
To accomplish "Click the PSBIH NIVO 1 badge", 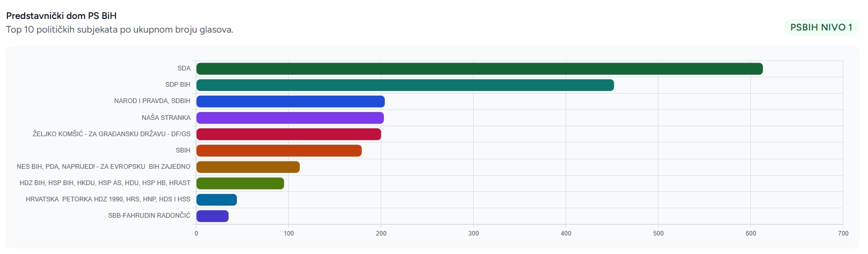I will coord(821,27).
